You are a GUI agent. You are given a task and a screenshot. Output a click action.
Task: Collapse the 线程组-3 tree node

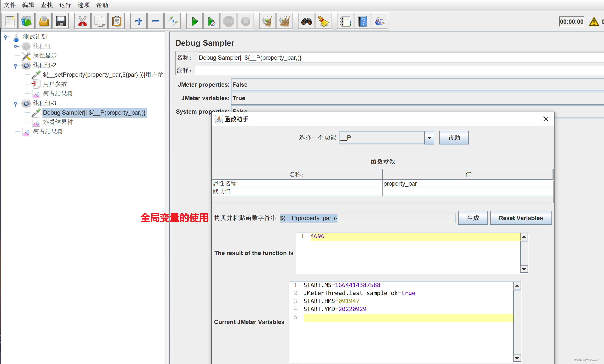point(15,103)
